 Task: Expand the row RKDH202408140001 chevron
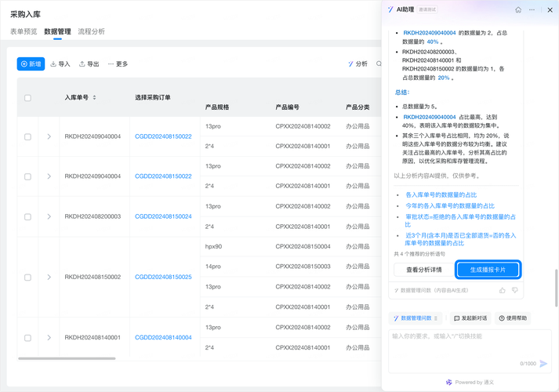[x=49, y=338]
